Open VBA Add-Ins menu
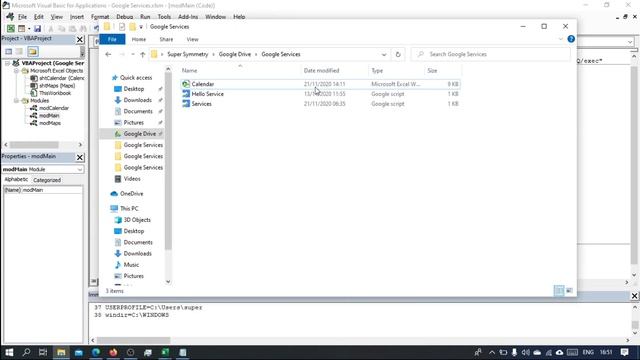640x360 pixels. [x=188, y=17]
